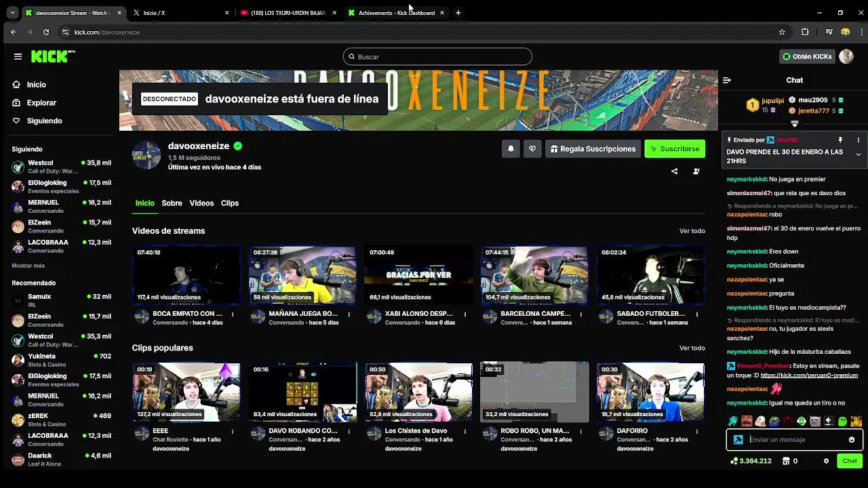
Task: Insert the green blob emote
Action: 842,422
